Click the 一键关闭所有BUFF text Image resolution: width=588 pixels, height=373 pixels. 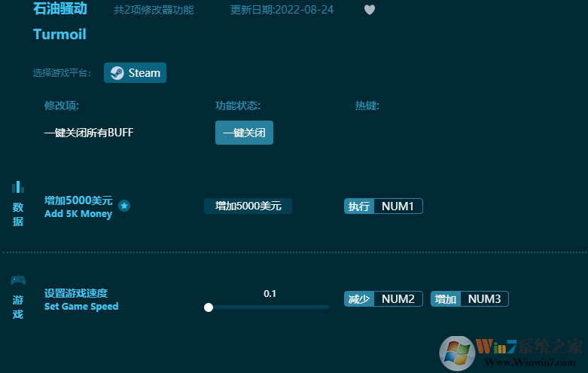89,133
